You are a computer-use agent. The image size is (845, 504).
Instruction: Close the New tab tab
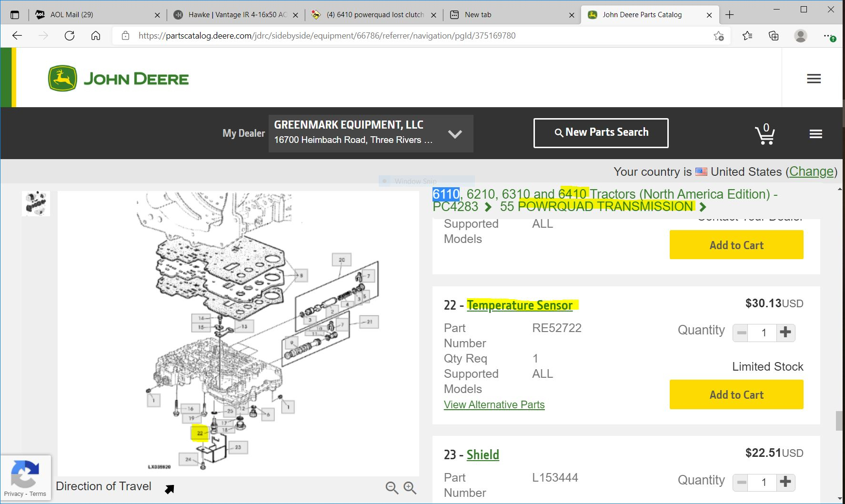(x=572, y=15)
